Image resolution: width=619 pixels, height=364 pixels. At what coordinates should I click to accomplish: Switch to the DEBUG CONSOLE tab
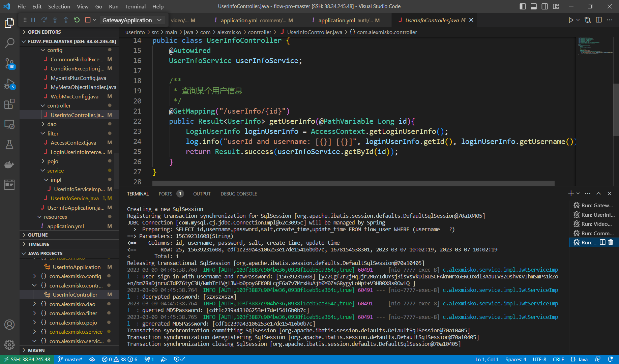(239, 193)
